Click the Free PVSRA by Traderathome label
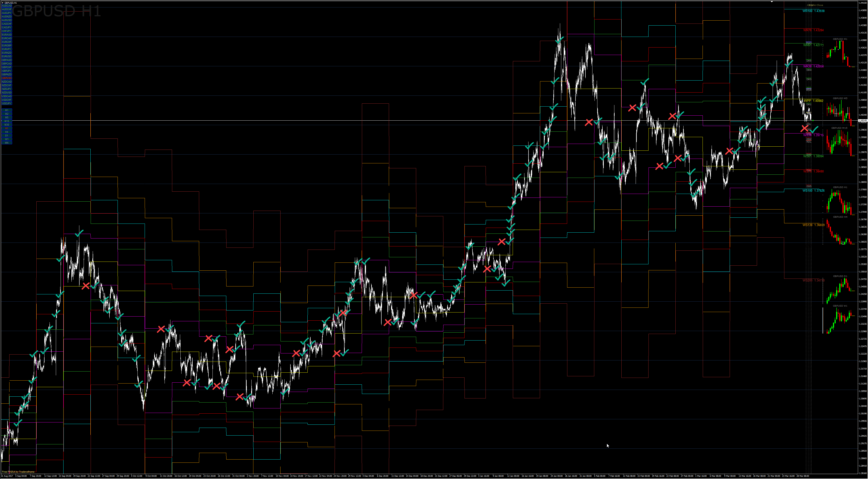This screenshot has width=868, height=479. 18,472
